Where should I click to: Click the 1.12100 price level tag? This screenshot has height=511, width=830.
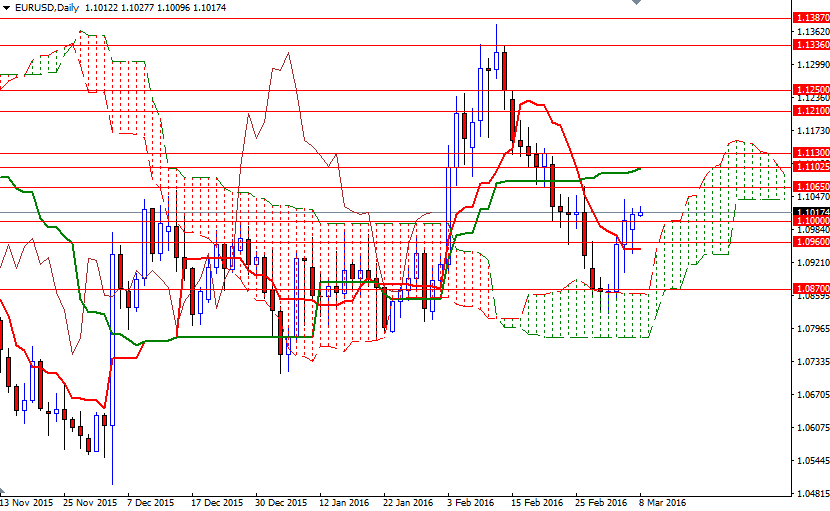[809, 111]
